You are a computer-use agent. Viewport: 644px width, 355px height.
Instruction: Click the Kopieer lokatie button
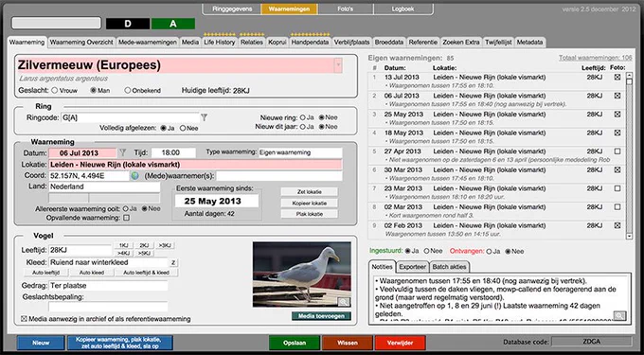(x=310, y=204)
